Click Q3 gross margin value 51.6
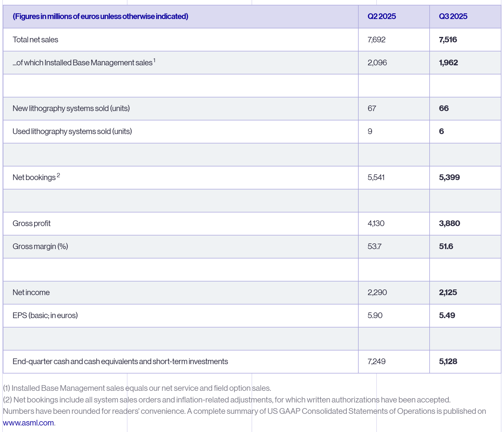This screenshot has width=504, height=432. point(446,247)
